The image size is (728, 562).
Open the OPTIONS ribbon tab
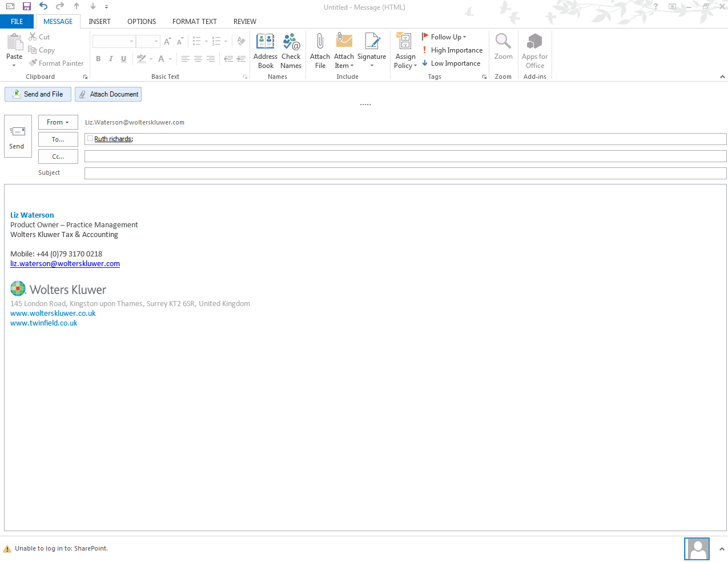tap(142, 22)
